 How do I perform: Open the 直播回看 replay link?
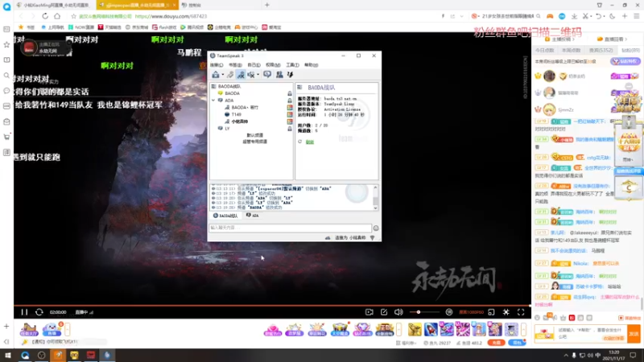(x=613, y=39)
